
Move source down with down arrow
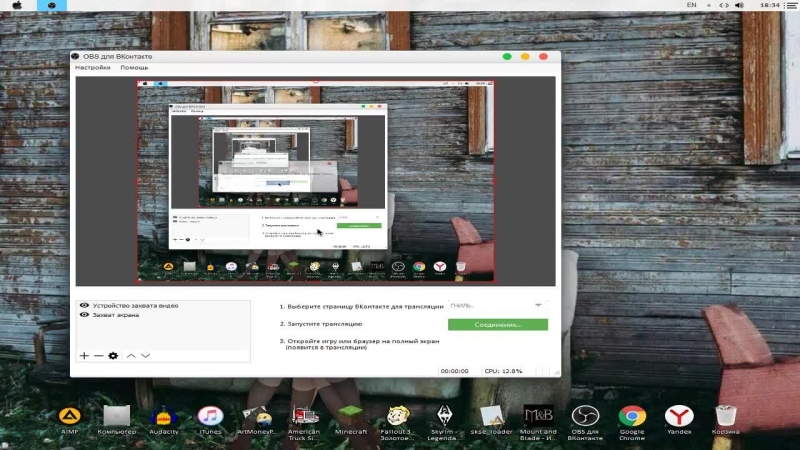145,356
